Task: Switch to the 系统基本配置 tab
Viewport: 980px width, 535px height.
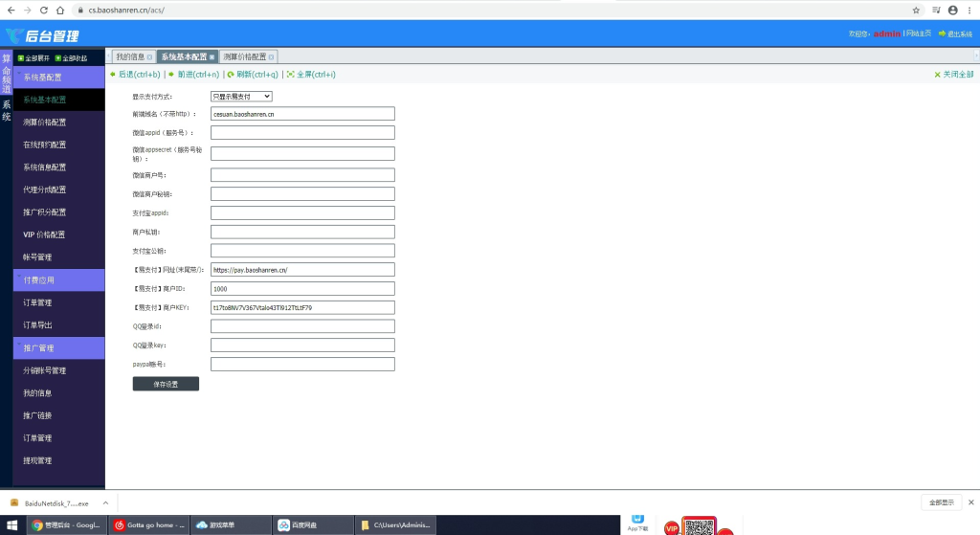Action: (184, 56)
